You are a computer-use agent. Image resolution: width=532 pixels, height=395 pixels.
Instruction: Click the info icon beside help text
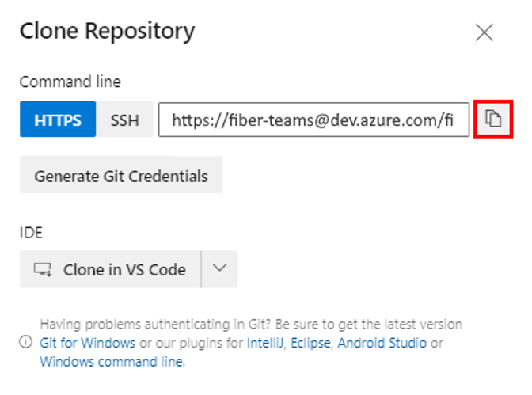click(26, 343)
